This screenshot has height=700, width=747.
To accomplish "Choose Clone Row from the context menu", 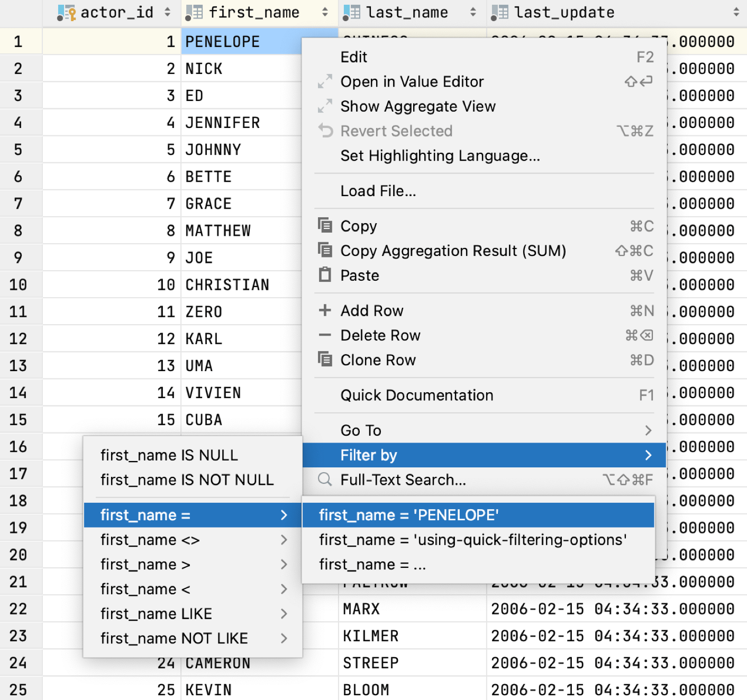I will tap(378, 360).
